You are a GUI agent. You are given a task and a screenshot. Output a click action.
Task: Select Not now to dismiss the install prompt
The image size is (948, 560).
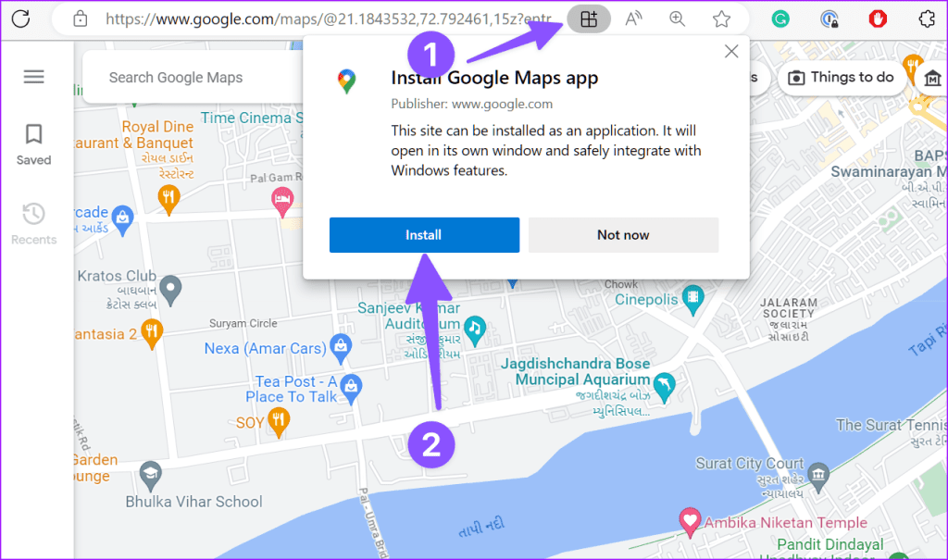623,234
